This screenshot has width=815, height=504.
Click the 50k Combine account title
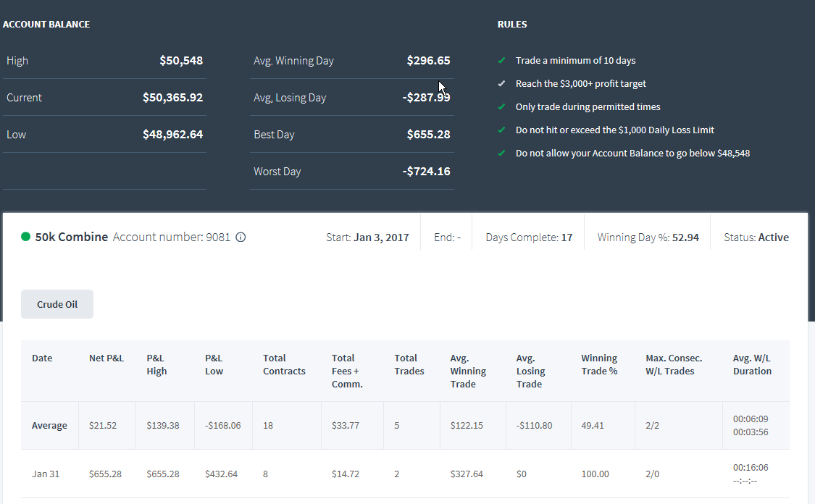tap(72, 237)
